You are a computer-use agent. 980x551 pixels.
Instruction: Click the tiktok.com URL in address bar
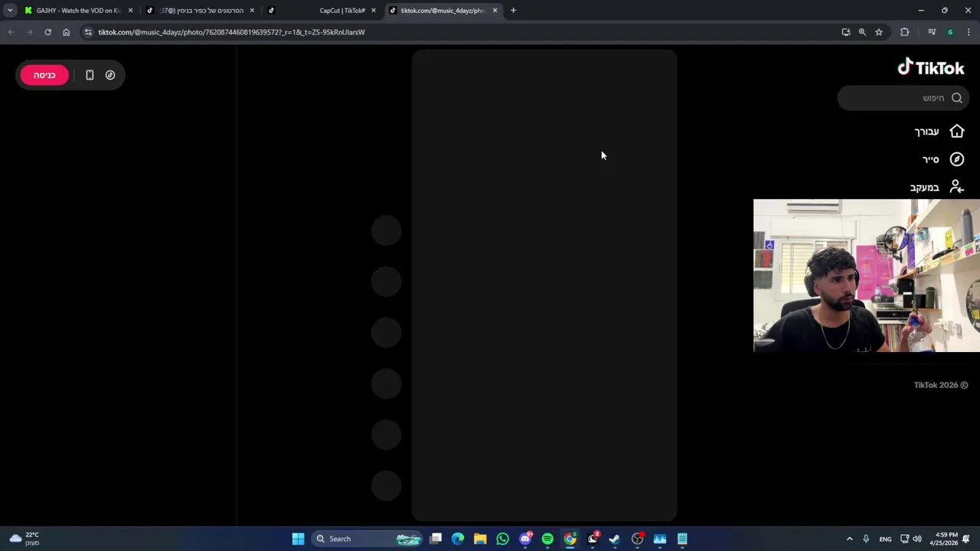[231, 32]
